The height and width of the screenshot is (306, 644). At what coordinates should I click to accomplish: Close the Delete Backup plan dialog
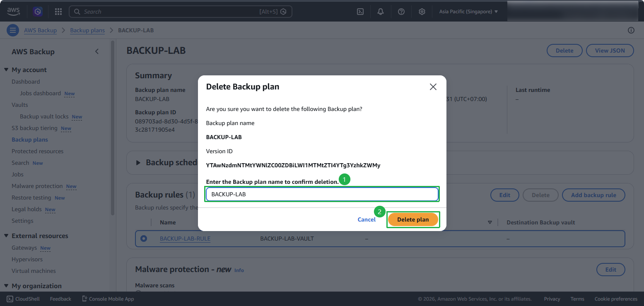[433, 87]
